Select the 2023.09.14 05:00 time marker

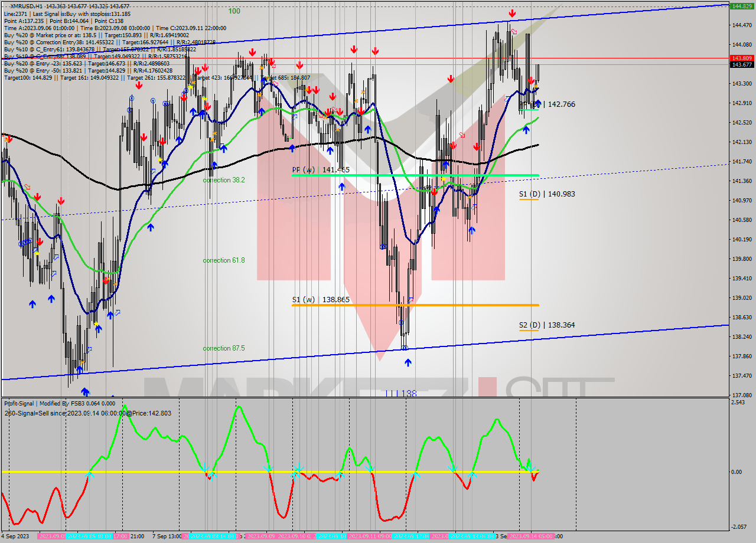[530, 537]
